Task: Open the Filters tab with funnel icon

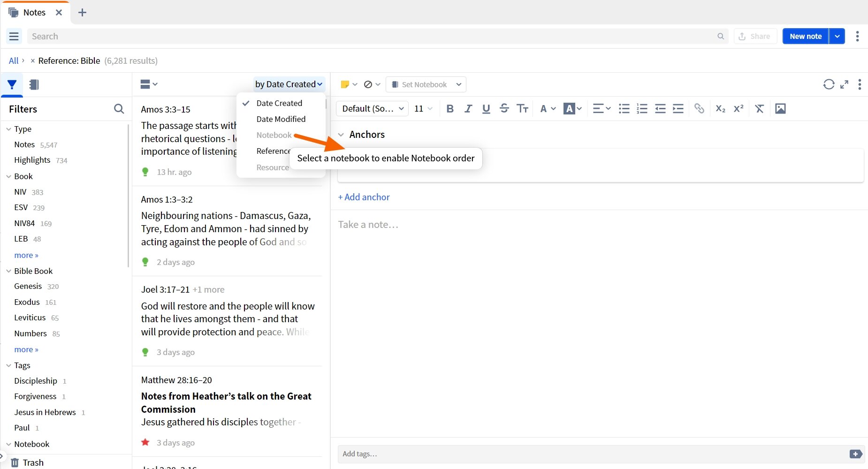Action: tap(12, 84)
